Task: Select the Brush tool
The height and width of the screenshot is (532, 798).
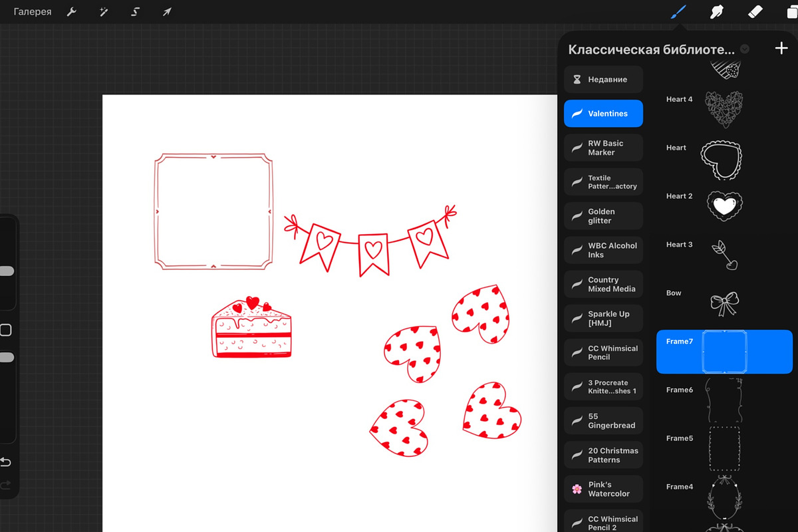Action: coord(678,11)
